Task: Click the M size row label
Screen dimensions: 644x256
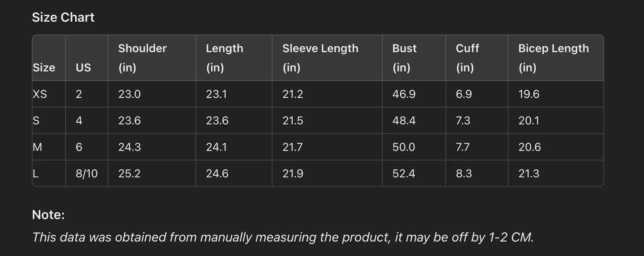Action: click(37, 147)
